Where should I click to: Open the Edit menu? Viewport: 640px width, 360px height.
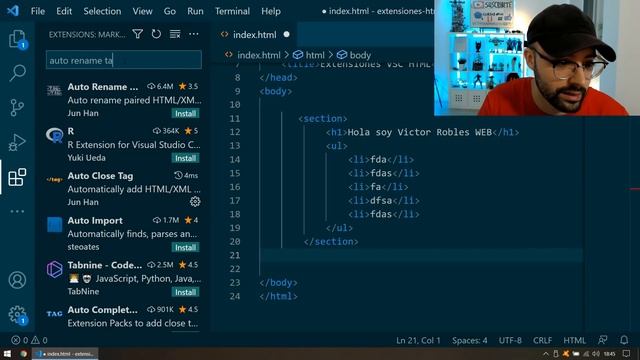pos(64,11)
